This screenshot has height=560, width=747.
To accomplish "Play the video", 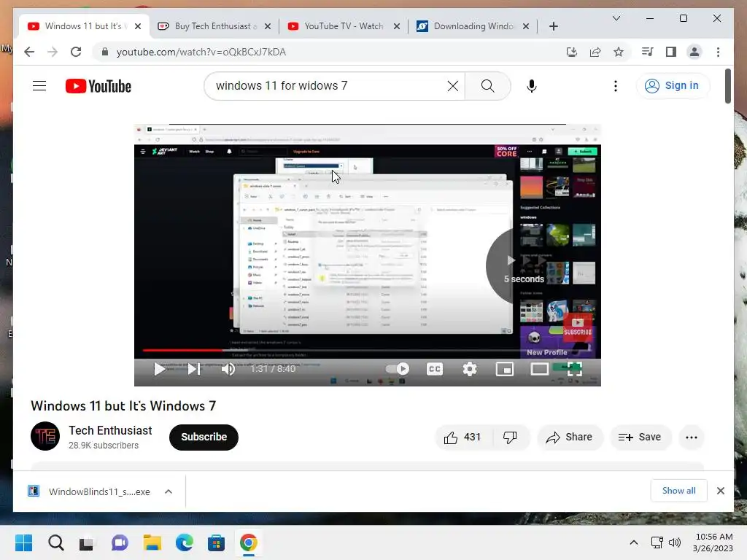I will point(160,369).
